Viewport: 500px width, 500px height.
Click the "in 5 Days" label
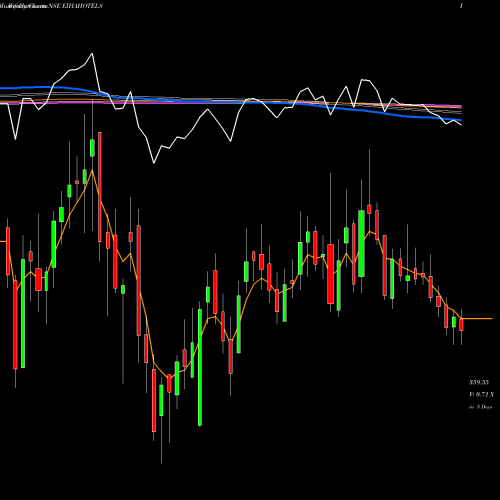click(x=480, y=407)
